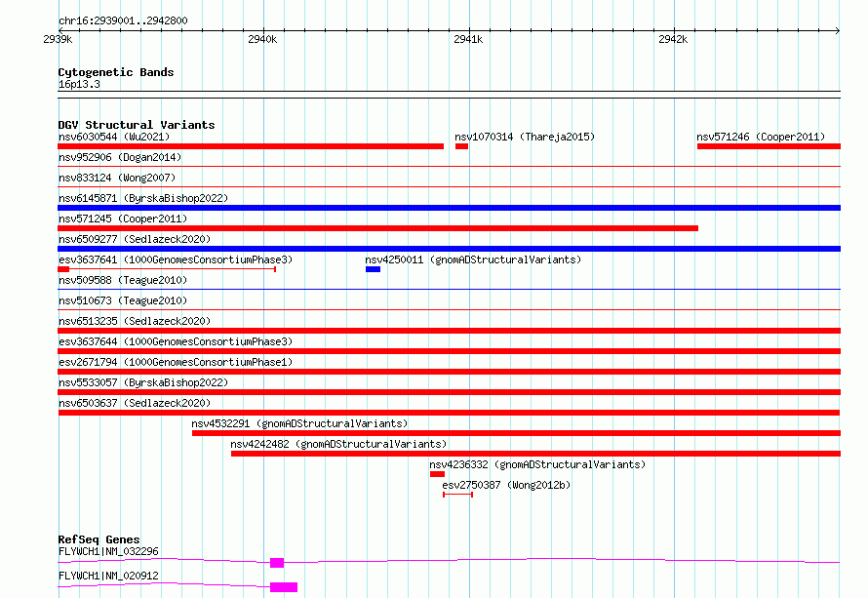
Task: Click the nsv6503637 (Sedlazeck2020) label
Action: (135, 403)
